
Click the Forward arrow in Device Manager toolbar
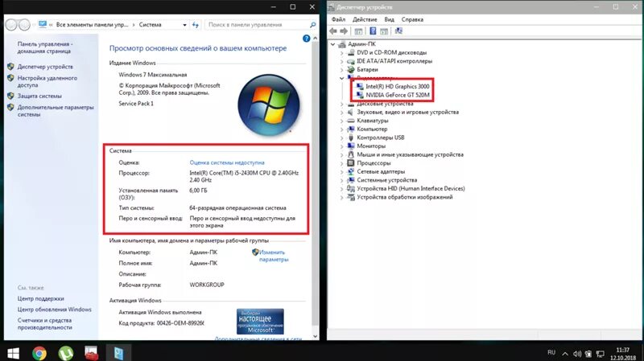pyautogui.click(x=344, y=31)
